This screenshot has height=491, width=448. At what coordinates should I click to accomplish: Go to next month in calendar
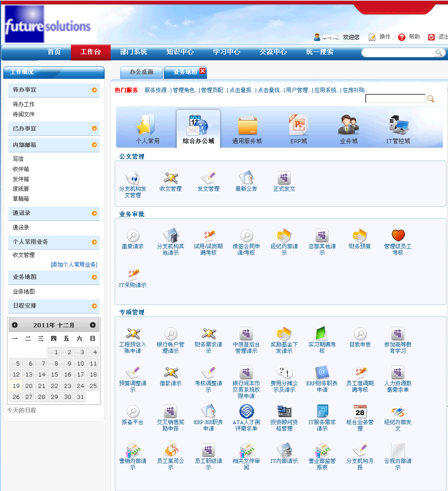click(93, 325)
